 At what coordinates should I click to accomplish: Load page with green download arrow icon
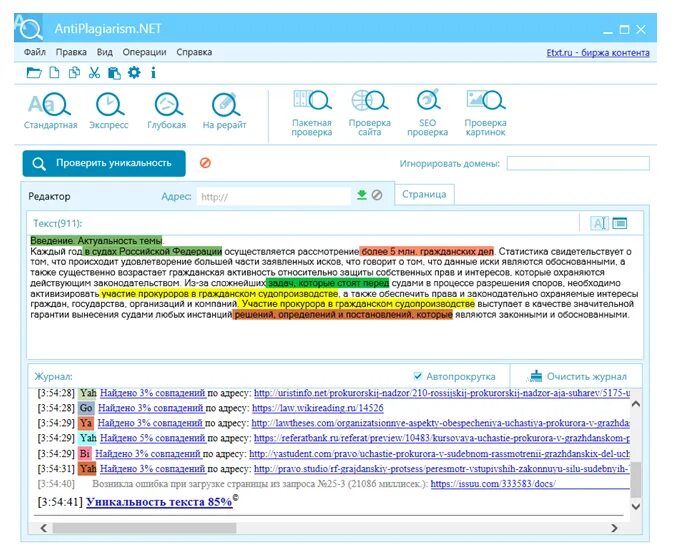362,195
